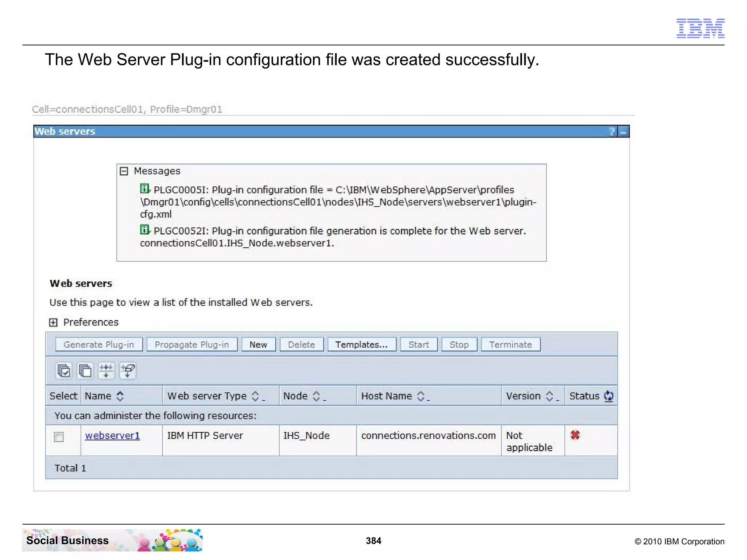This screenshot has width=747, height=560.
Task: Check the webserver1 row checkbox
Action: click(59, 437)
